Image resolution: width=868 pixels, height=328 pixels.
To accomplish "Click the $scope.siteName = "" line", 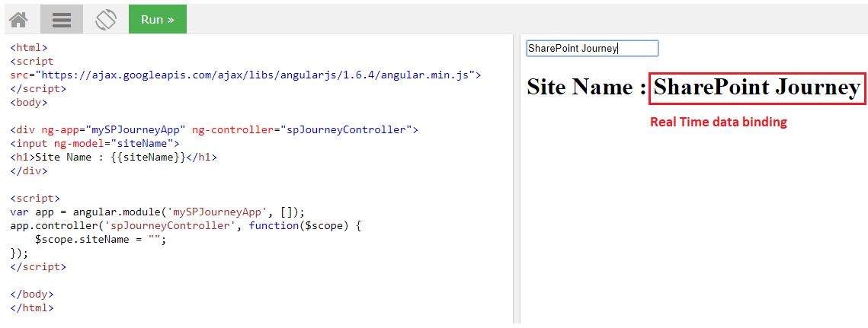I will coord(100,240).
